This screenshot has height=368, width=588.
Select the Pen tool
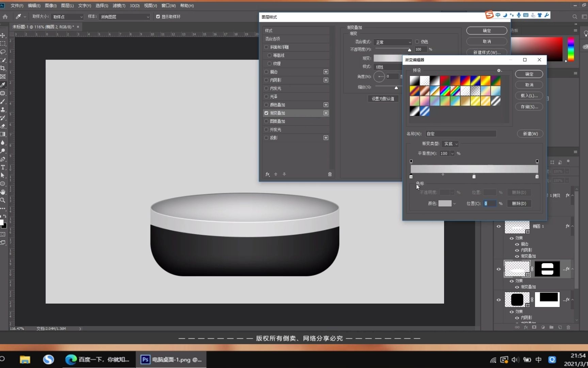pyautogui.click(x=3, y=159)
